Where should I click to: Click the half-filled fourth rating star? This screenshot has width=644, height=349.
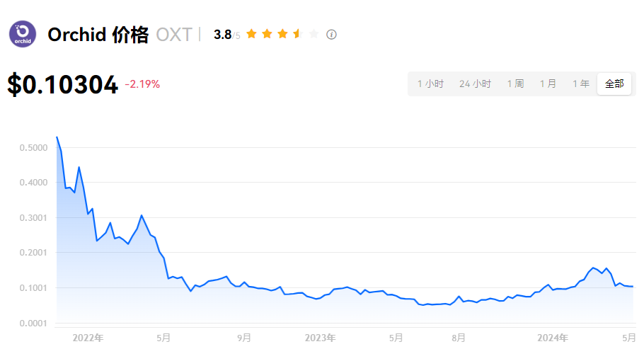coord(298,34)
